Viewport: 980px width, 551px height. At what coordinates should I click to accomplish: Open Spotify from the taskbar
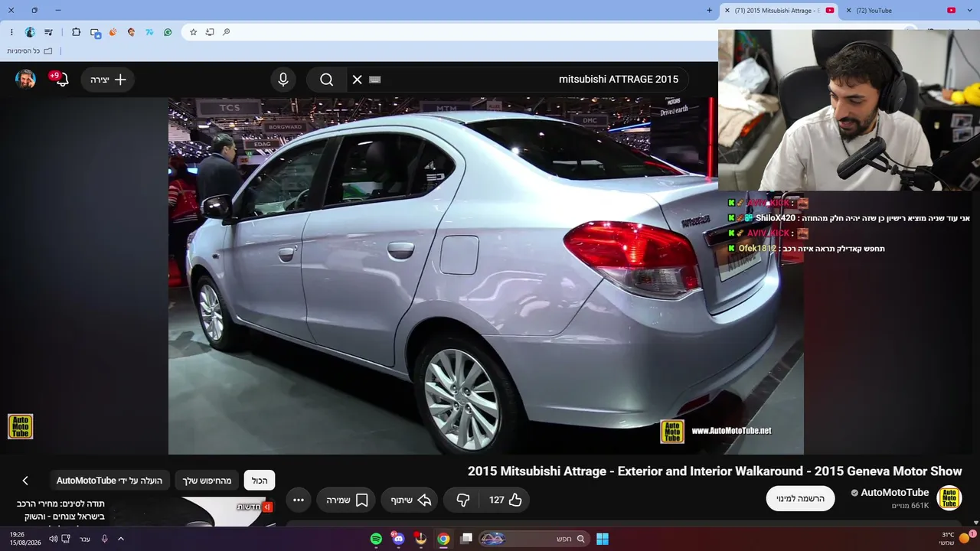pyautogui.click(x=376, y=539)
